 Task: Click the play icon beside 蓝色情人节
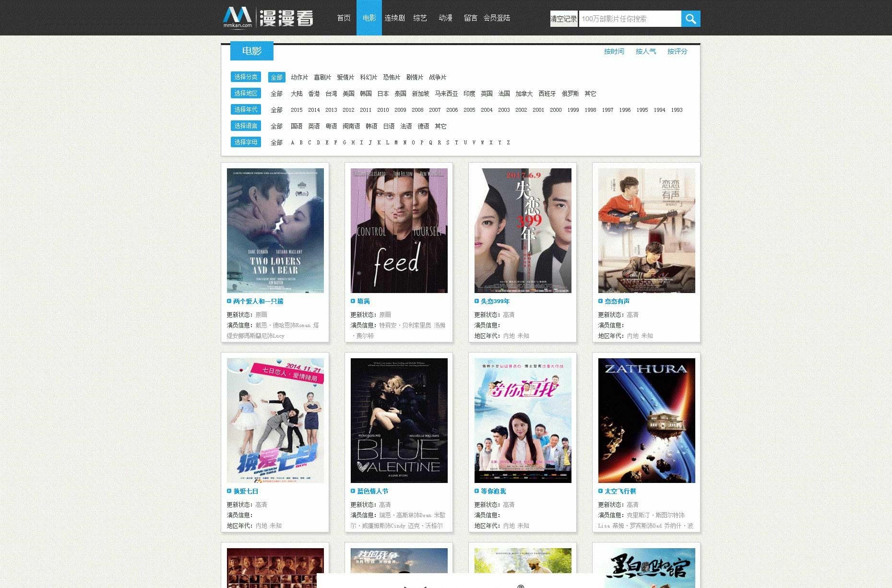(353, 491)
